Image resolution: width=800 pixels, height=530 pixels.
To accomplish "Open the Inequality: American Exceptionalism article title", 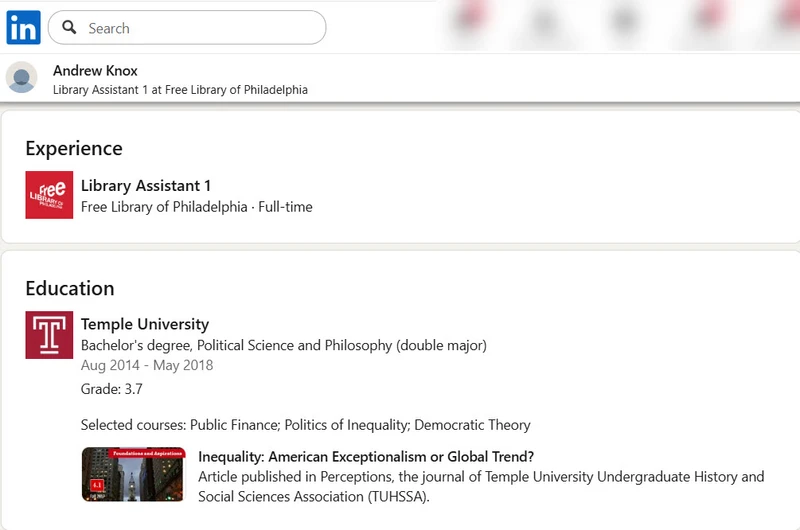I will 366,457.
